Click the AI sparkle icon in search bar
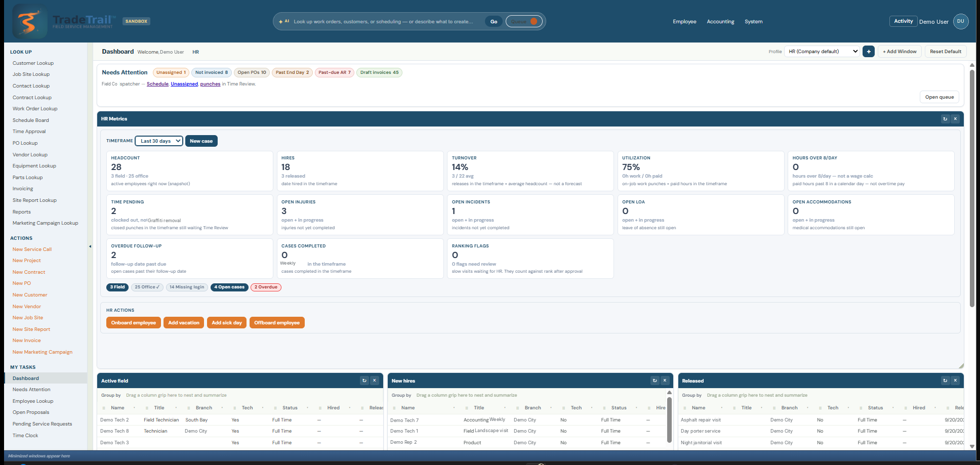The image size is (980, 465). coord(281,22)
